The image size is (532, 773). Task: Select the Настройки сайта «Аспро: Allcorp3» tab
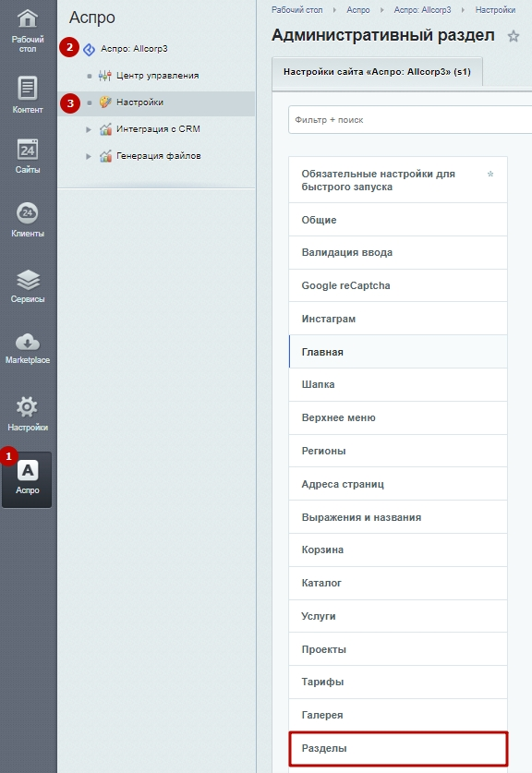pos(377,72)
